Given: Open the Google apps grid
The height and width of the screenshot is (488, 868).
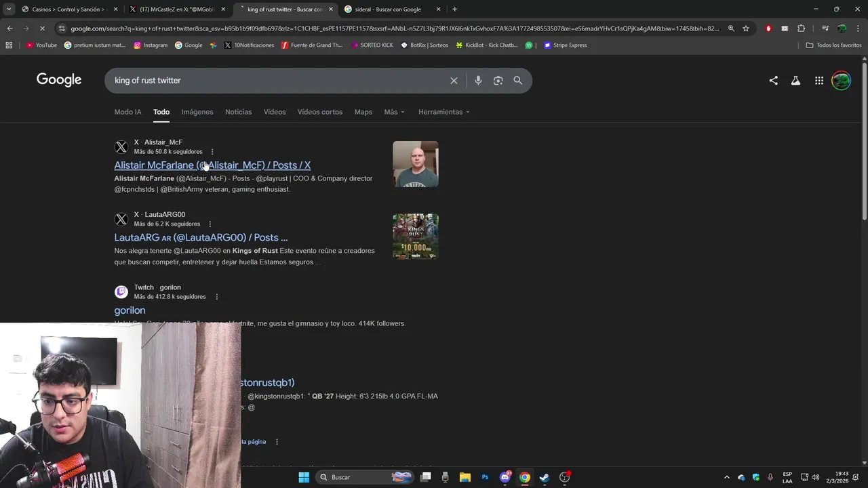Looking at the screenshot, I should (x=819, y=81).
